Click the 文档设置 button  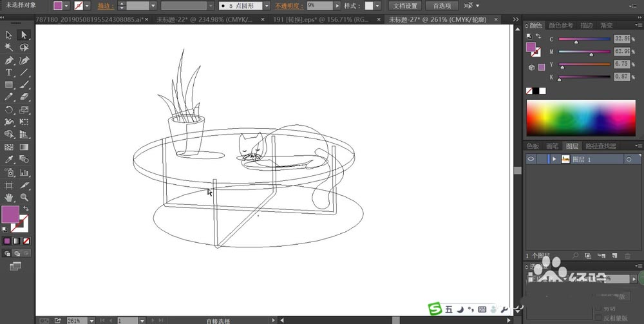coord(405,6)
